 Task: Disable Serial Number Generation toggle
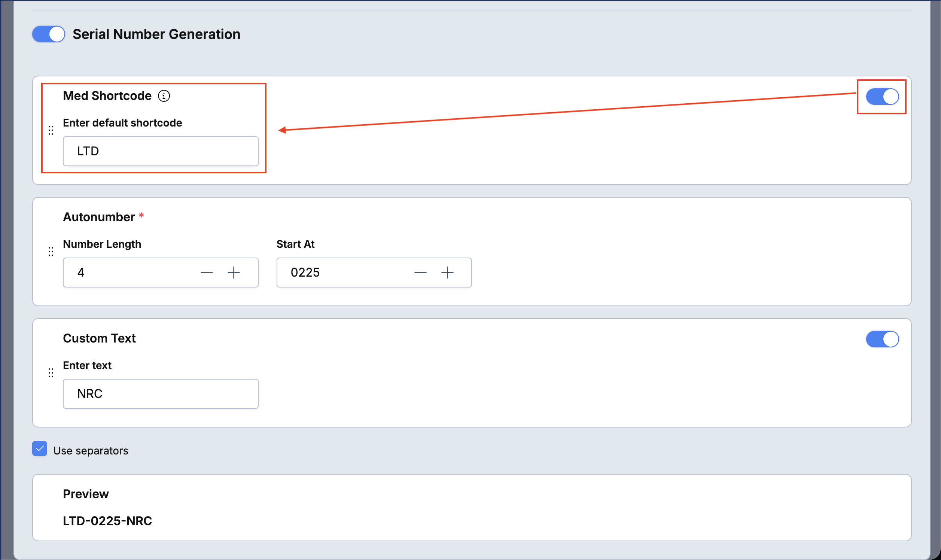[49, 34]
